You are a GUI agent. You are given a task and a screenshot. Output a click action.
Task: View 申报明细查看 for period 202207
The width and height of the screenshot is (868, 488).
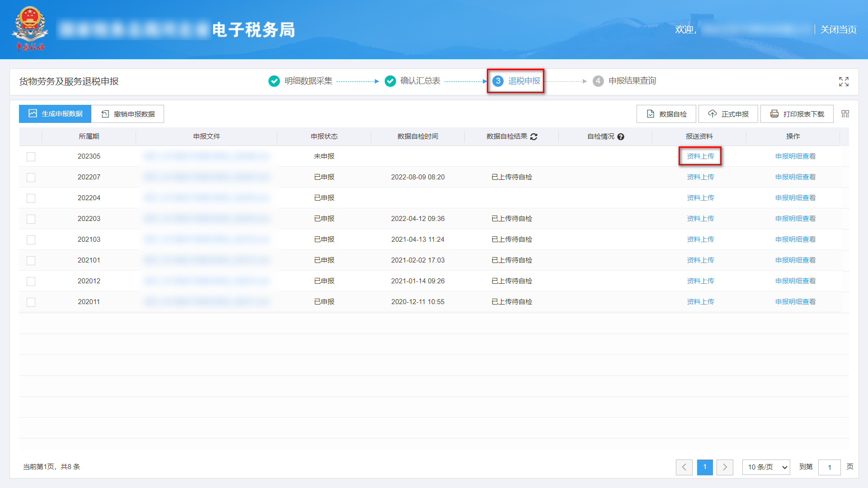[795, 177]
